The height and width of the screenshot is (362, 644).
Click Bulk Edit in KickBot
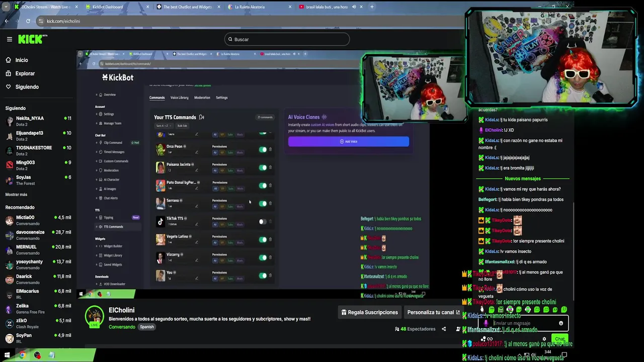point(182,126)
